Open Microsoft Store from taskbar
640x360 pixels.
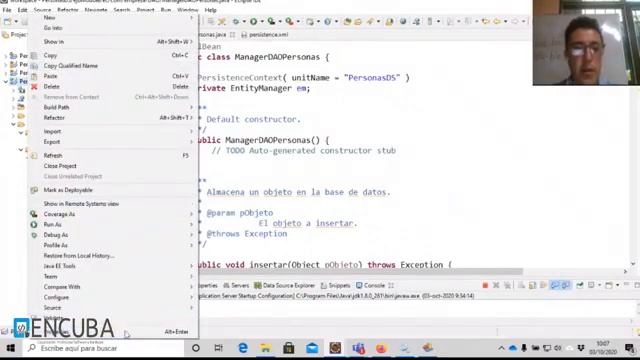[x=289, y=348]
